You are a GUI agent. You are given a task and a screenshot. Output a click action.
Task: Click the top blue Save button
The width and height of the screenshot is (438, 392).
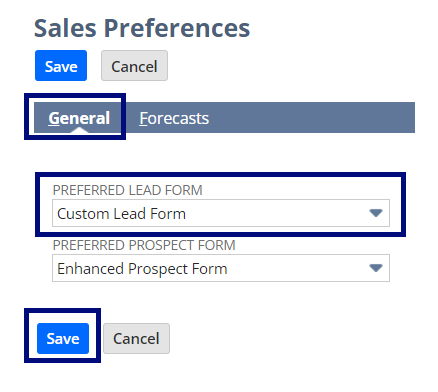tap(61, 66)
